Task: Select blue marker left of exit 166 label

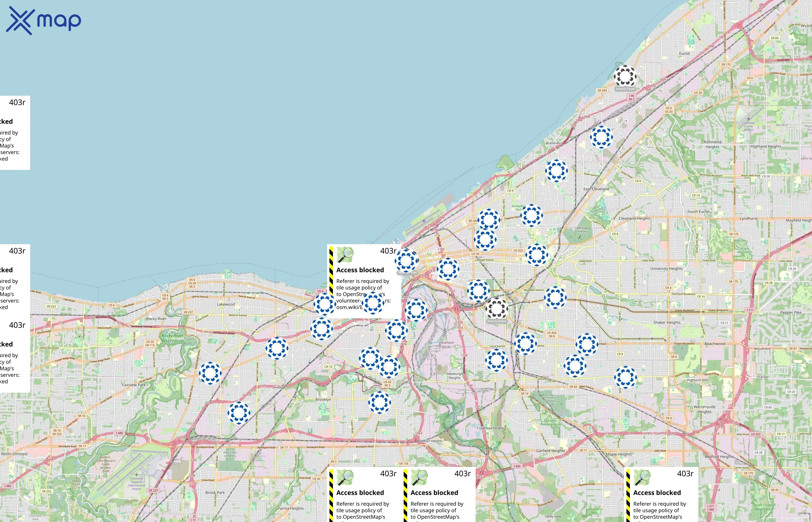Action: [x=277, y=348]
